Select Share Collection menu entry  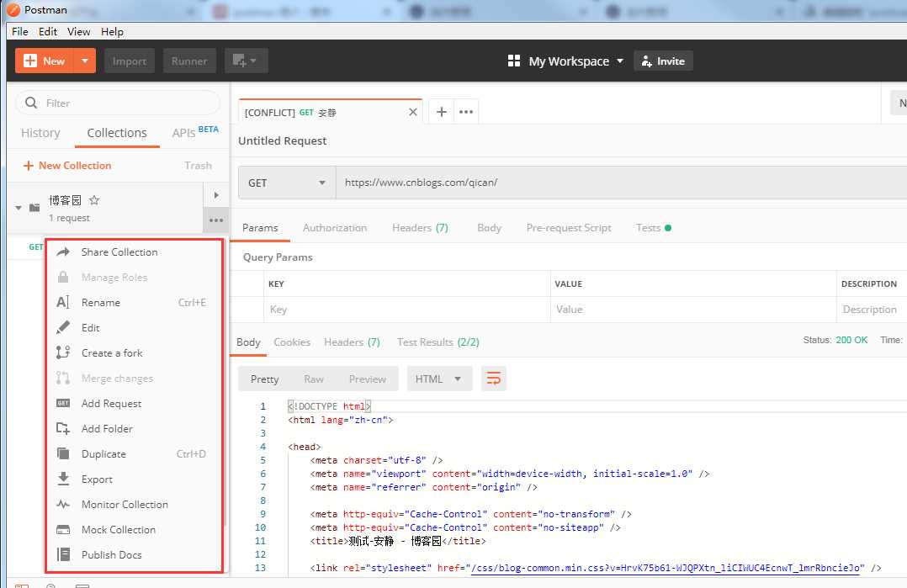[135, 252]
